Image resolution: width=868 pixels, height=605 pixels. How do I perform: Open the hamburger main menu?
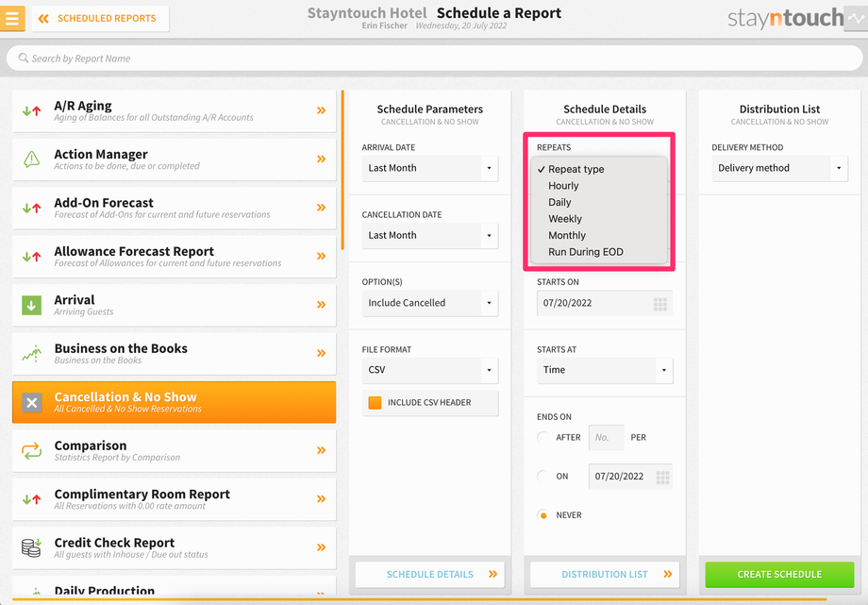pos(12,18)
